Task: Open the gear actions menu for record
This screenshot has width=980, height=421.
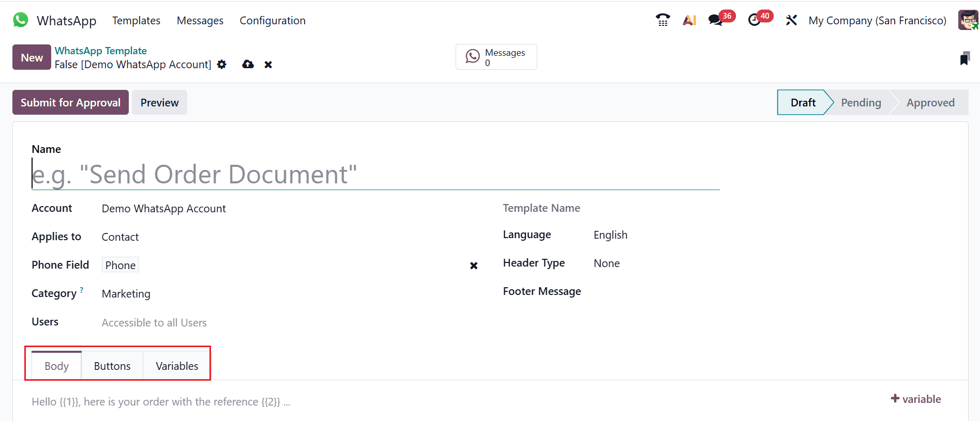Action: [x=222, y=65]
